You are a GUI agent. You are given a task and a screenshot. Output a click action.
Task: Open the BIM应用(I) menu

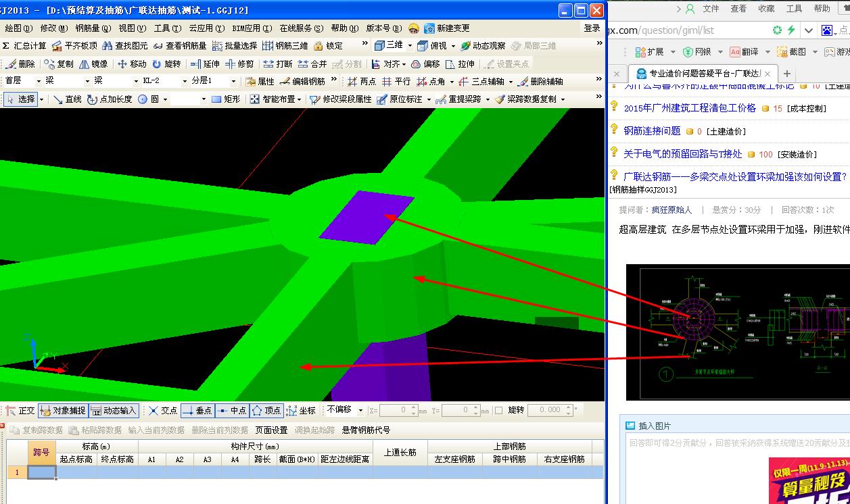(252, 28)
